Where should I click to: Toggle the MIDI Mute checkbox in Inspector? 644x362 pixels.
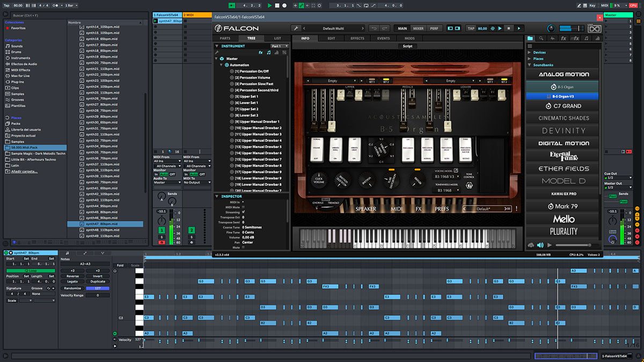coord(244,207)
